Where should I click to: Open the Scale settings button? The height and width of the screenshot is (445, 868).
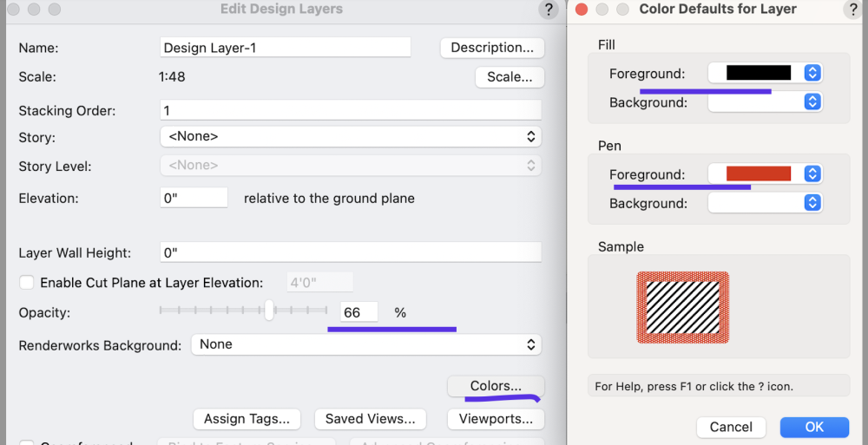[510, 77]
